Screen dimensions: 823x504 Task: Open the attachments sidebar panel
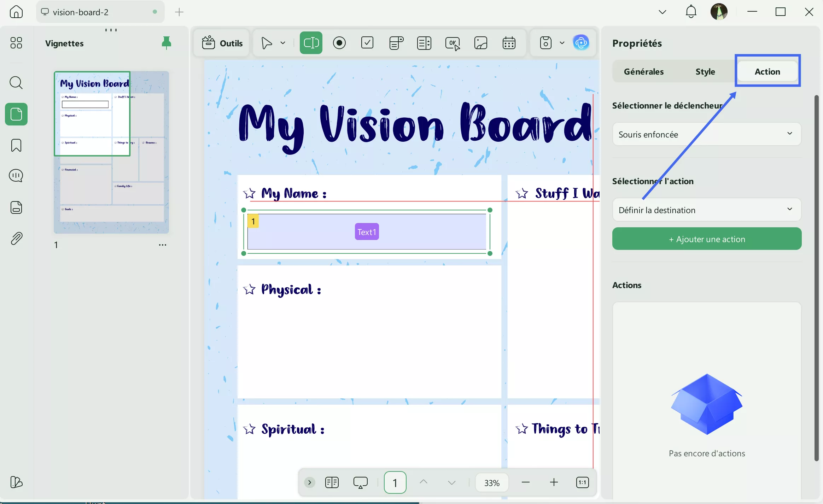coord(16,239)
